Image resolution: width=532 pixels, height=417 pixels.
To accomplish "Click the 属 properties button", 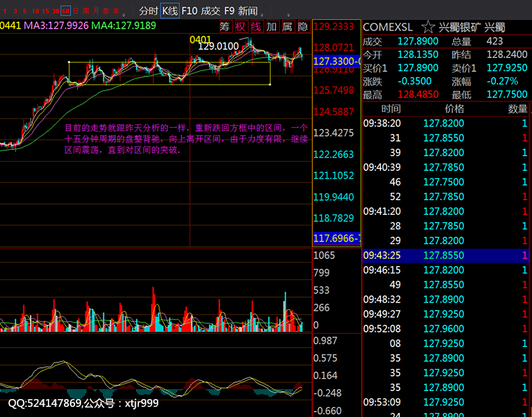I will click(287, 27).
